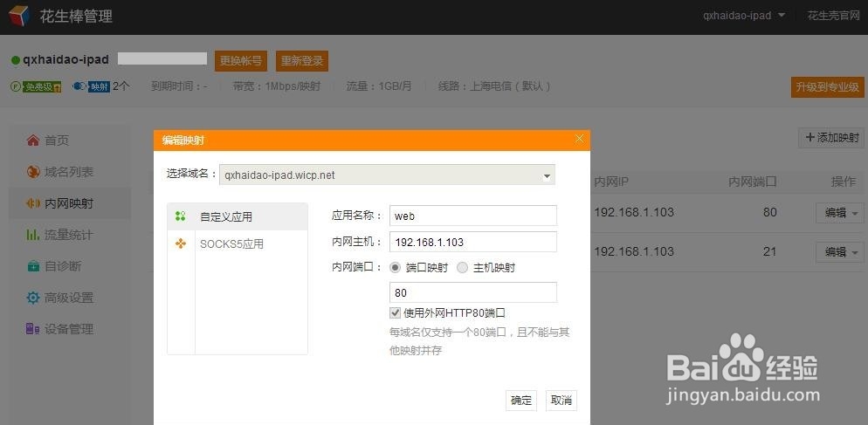Click the 内网主机 input field
This screenshot has width=868, height=425.
point(473,242)
